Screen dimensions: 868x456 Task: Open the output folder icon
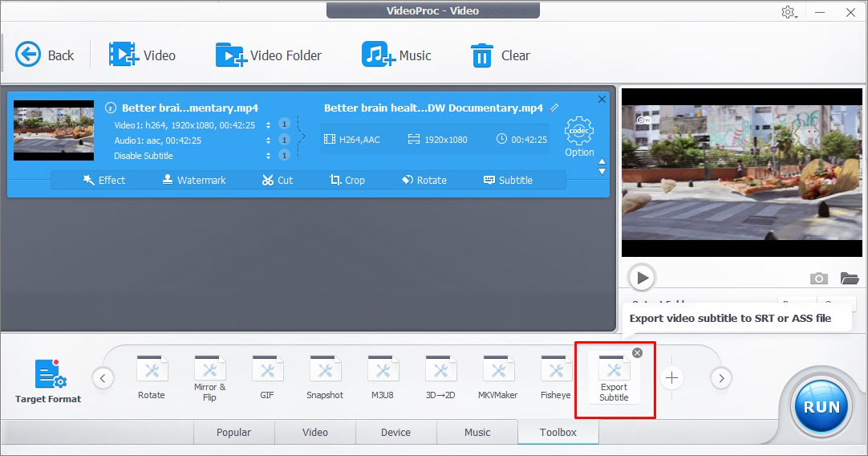(850, 278)
